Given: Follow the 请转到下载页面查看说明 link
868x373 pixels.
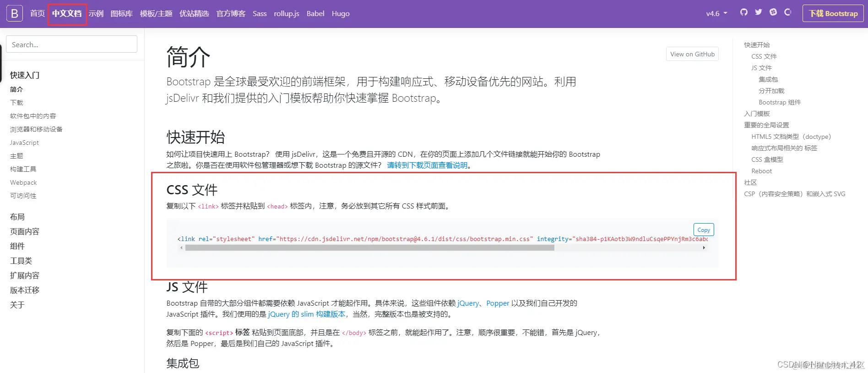Looking at the screenshot, I should [x=427, y=165].
